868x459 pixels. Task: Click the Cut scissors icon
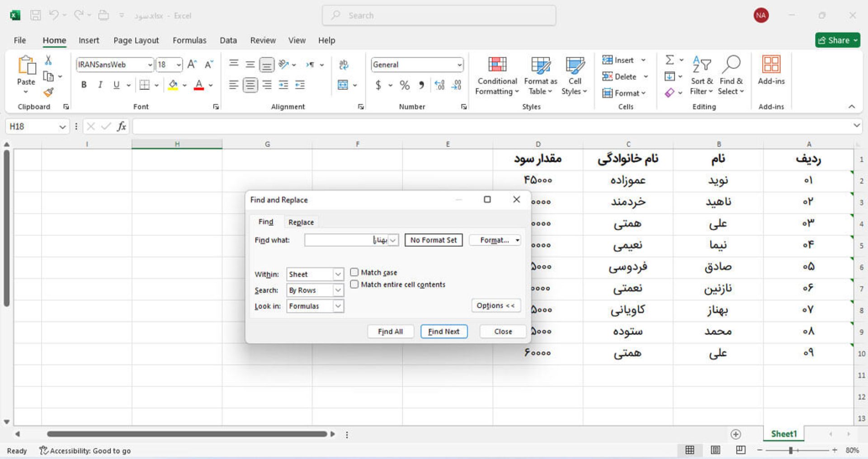click(x=48, y=60)
